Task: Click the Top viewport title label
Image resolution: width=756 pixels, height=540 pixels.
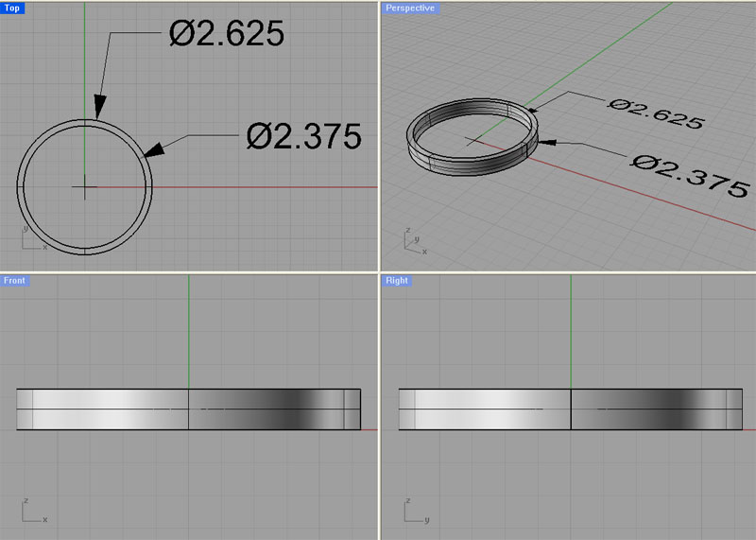Action: (13, 8)
